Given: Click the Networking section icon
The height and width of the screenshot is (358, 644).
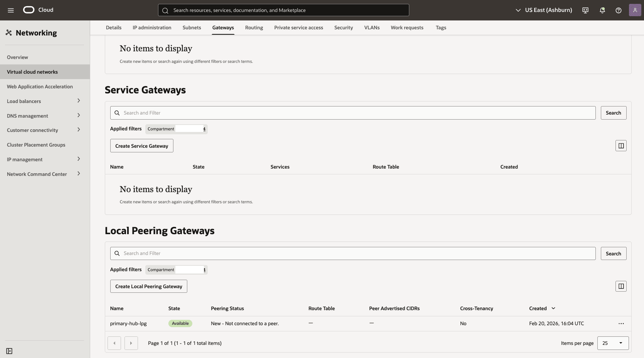Looking at the screenshot, I should pos(9,32).
